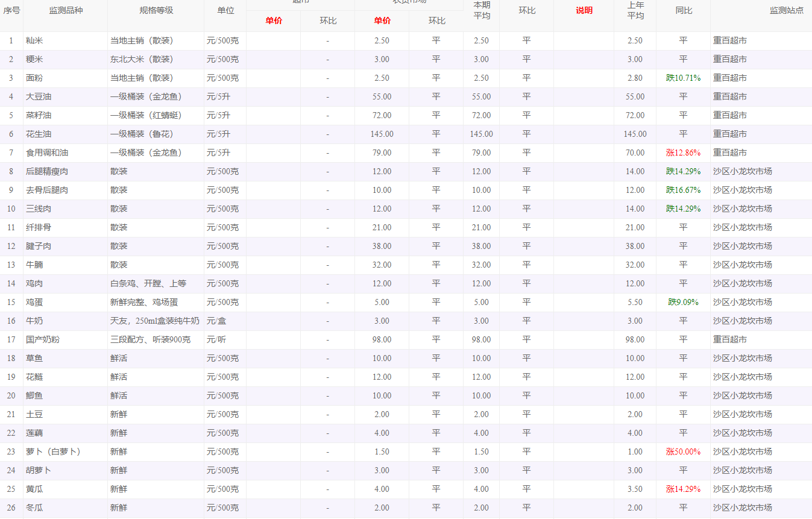The image size is (812, 519).
Task: Select the 东北大米（散装） specification cell
Action: [142, 60]
